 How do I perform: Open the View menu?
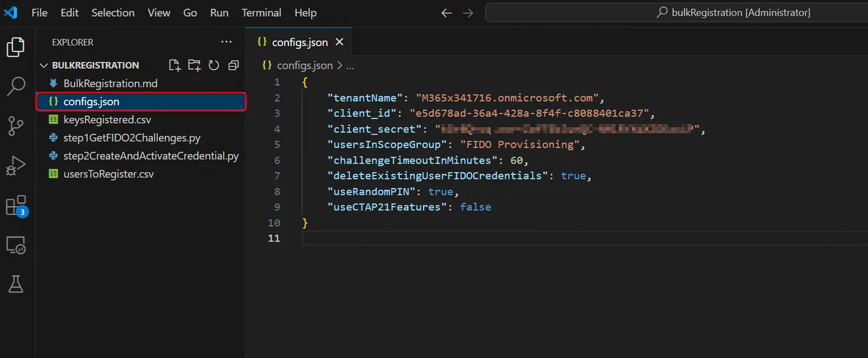(159, 12)
